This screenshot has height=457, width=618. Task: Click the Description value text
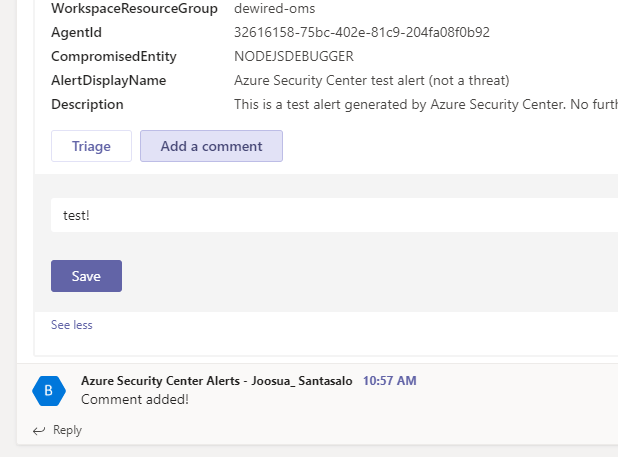click(x=425, y=104)
